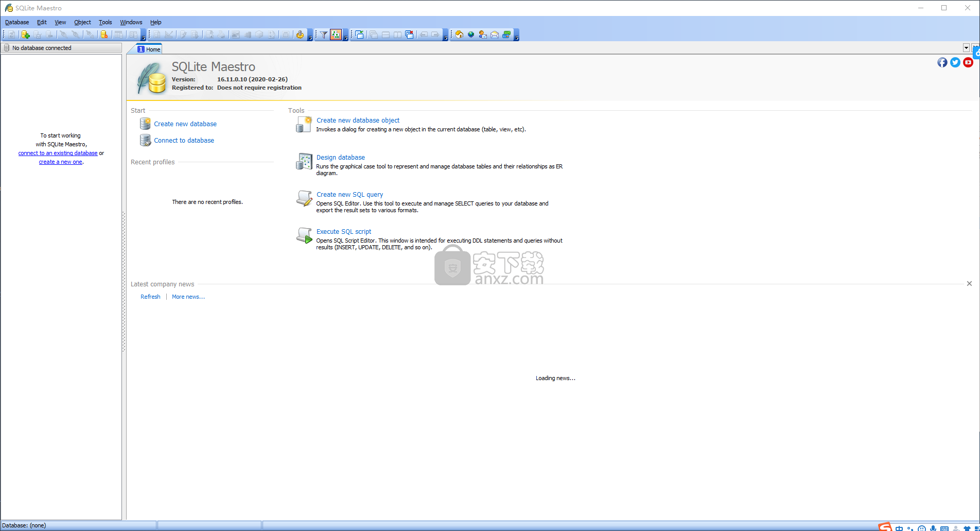Open the home page house icon

click(x=459, y=35)
